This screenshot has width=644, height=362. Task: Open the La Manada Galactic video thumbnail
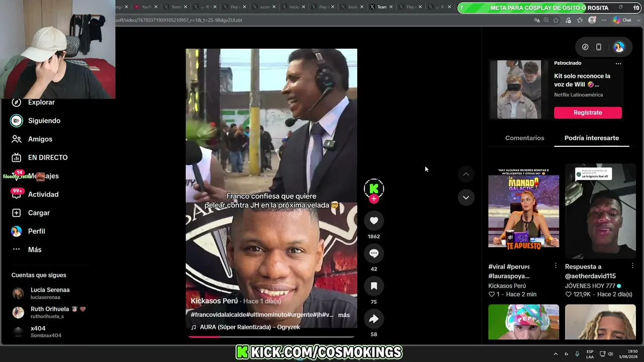[523, 211]
